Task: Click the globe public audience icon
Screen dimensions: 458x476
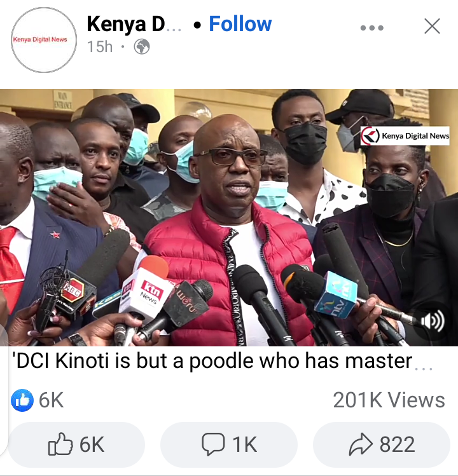Action: 142,47
